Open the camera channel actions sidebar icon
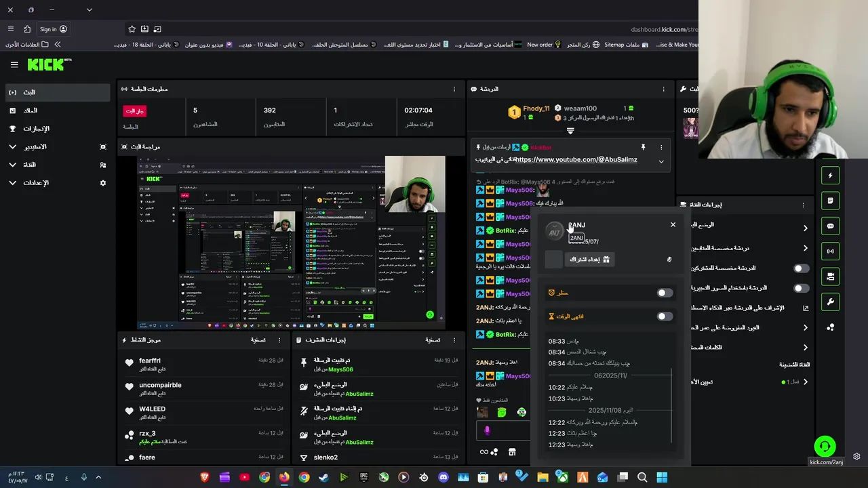This screenshot has width=868, height=488. point(830,277)
